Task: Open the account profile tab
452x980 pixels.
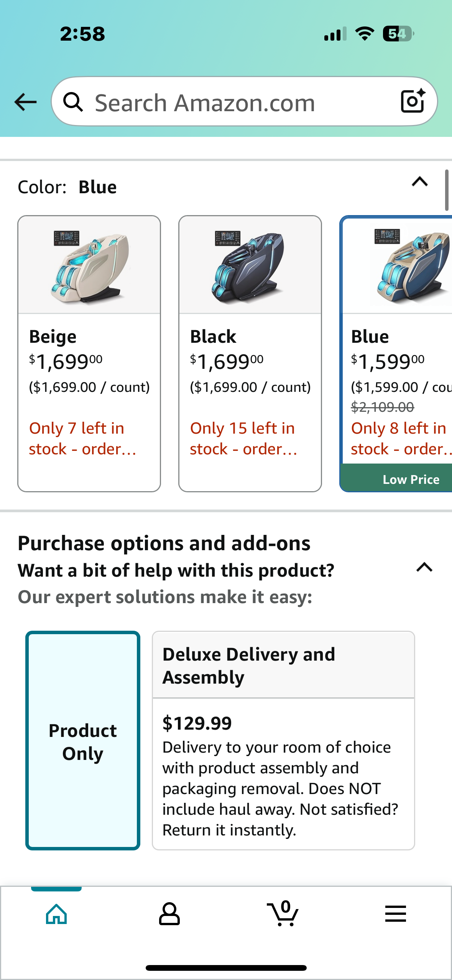Action: click(x=169, y=914)
